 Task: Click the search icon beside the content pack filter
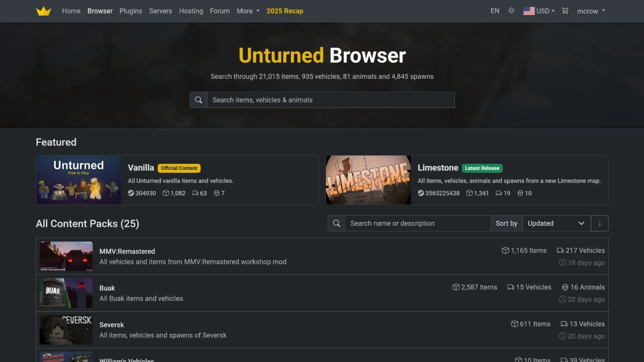point(336,223)
